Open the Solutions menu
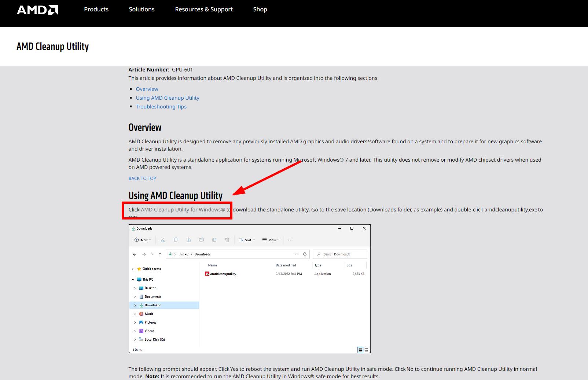This screenshot has height=380, width=588. point(142,9)
